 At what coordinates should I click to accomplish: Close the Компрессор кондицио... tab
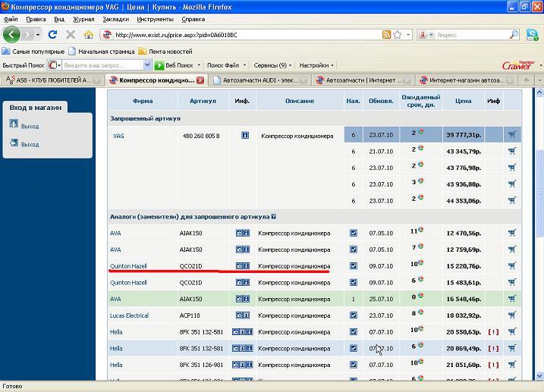pos(200,80)
